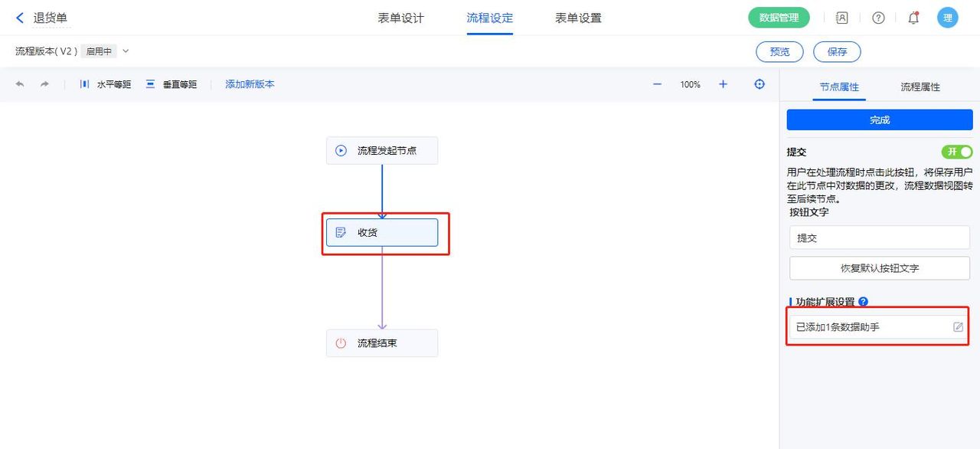The height and width of the screenshot is (449, 980).
Task: Open the notification bell icon
Action: (x=913, y=17)
